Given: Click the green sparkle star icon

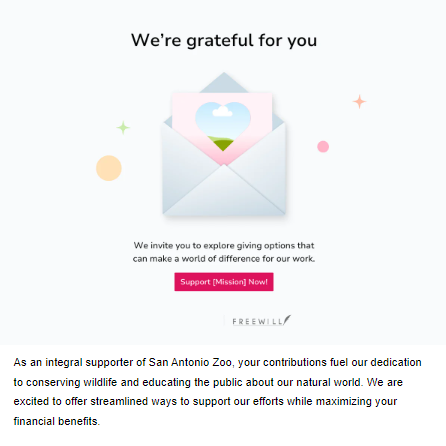Looking at the screenshot, I should pos(123,127).
